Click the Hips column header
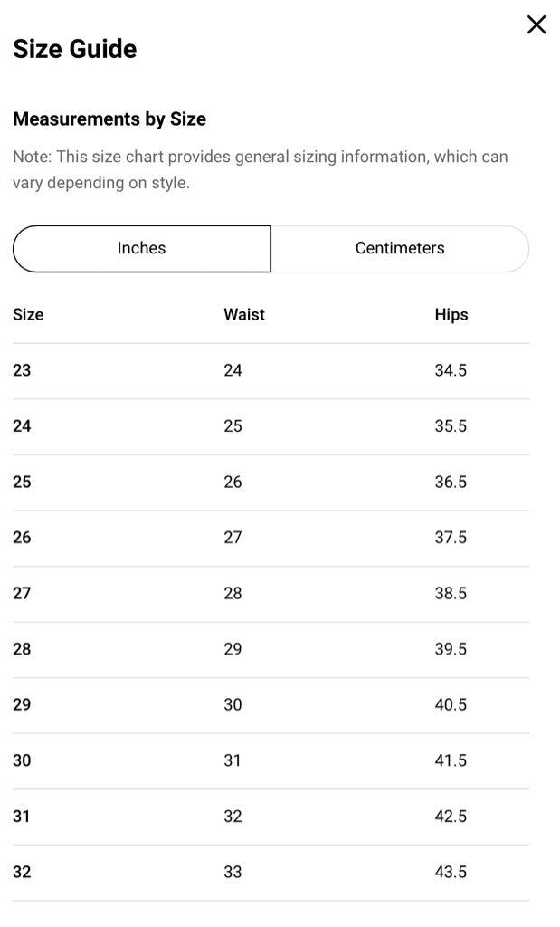 451,315
